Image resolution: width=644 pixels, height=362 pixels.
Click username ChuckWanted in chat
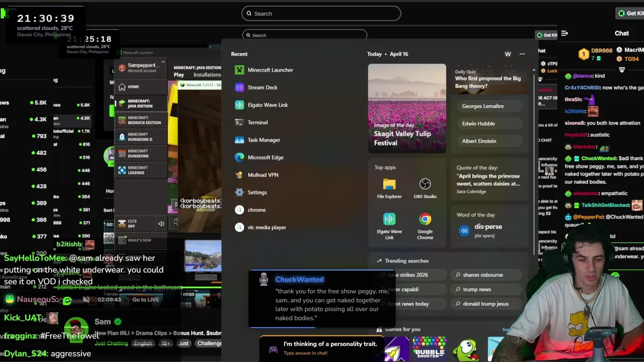tap(598, 158)
